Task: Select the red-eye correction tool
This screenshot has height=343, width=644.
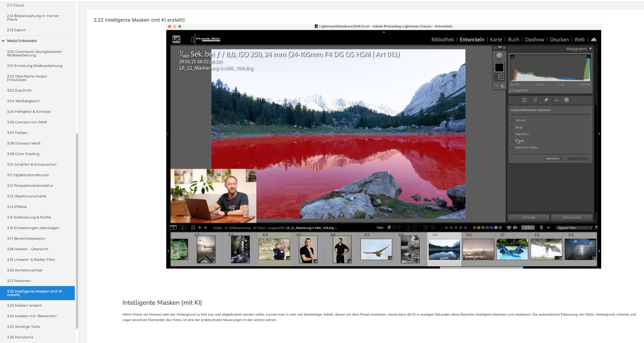Action: (x=556, y=100)
